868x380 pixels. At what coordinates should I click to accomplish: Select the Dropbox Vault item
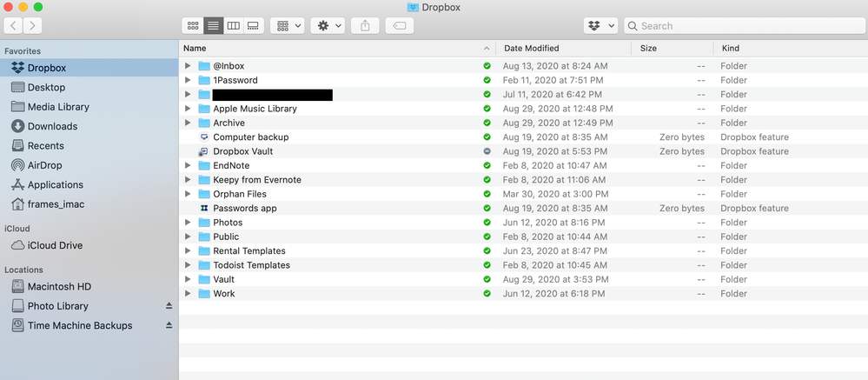[x=242, y=151]
